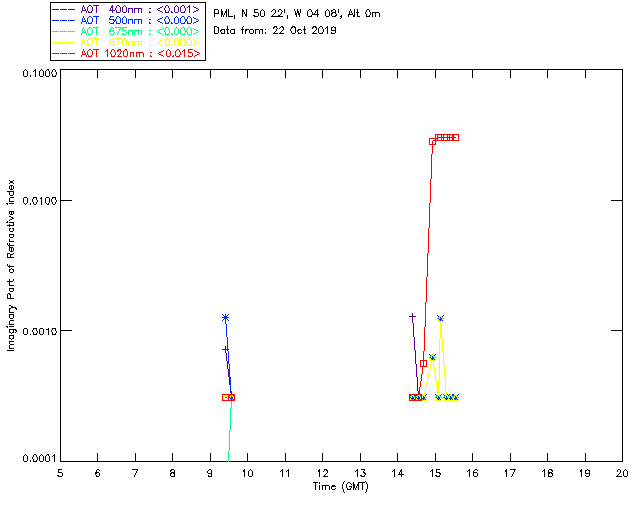Click the purple plus marker near 9.4 hours
The image size is (640, 512).
(225, 350)
